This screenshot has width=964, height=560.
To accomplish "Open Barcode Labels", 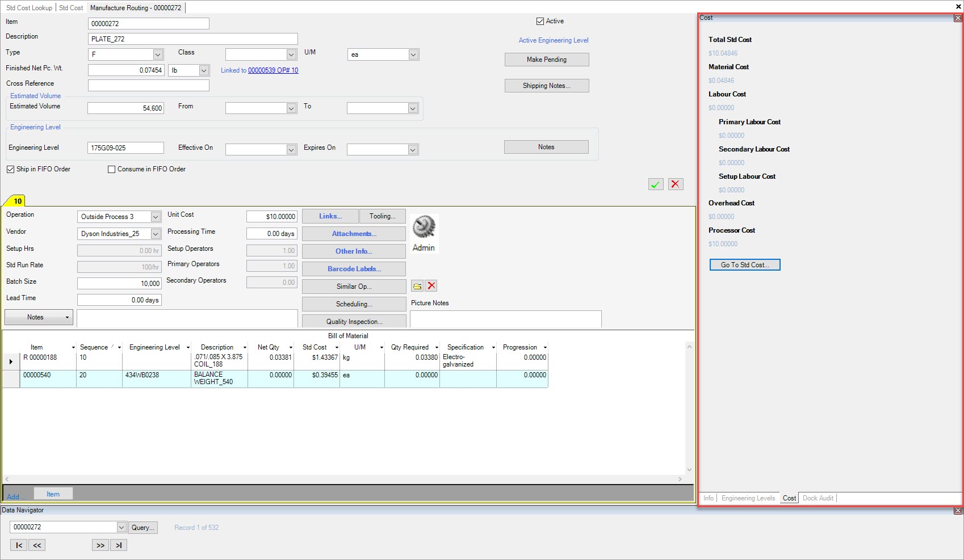I will coord(354,269).
